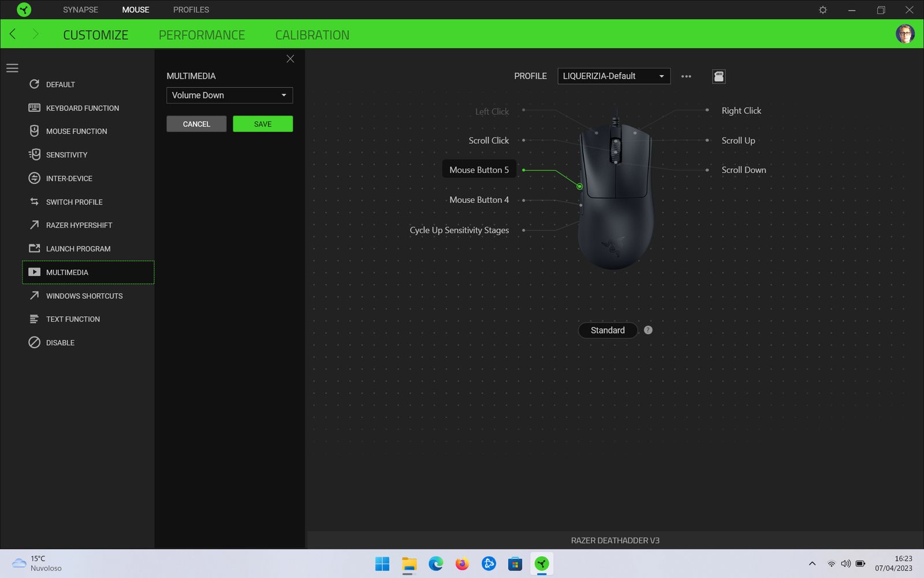Open the clock and date panel
The width and height of the screenshot is (924, 578).
click(x=893, y=564)
